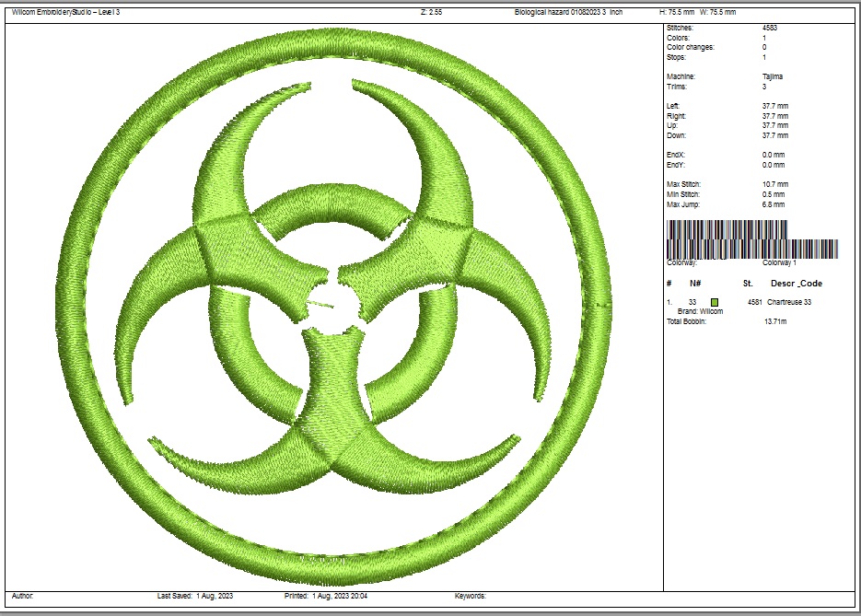Select the thread stitch count 4581
The width and height of the screenshot is (861, 616).
754,303
